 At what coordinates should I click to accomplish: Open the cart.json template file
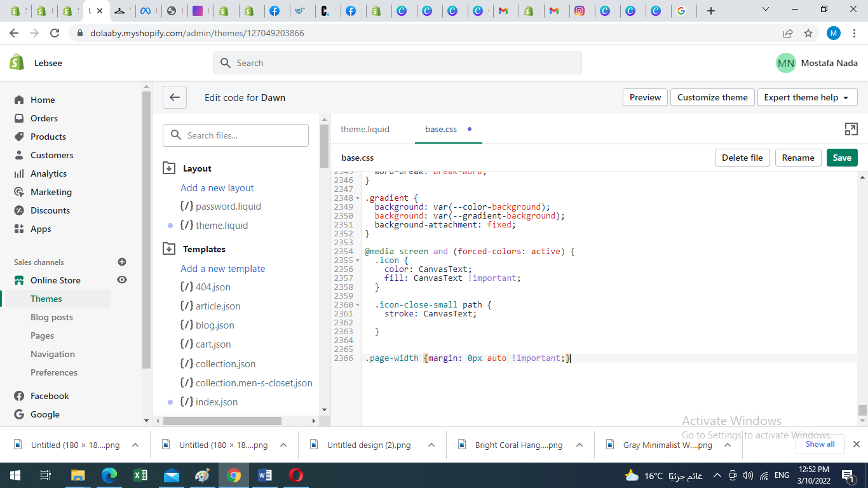pyautogui.click(x=213, y=344)
